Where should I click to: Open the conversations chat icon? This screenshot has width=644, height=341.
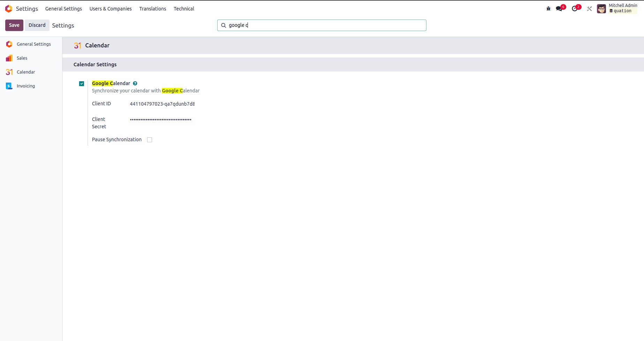coord(559,9)
